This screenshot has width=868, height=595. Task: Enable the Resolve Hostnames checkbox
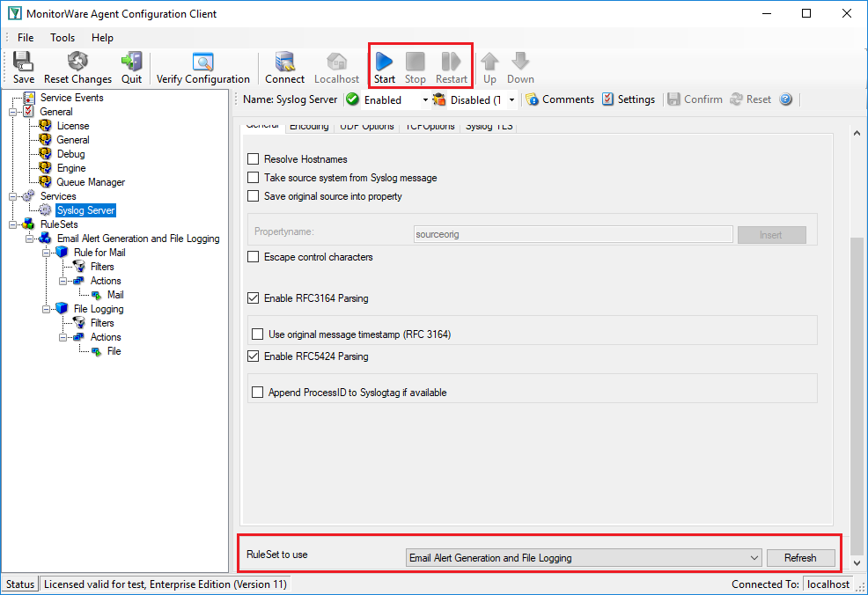tap(253, 159)
